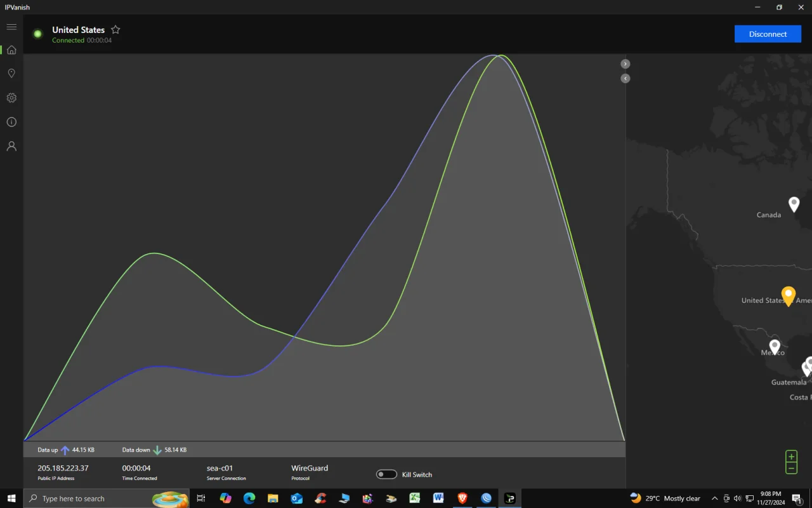Open the Account profile sidebar icon
This screenshot has height=508, width=812.
coord(11,146)
